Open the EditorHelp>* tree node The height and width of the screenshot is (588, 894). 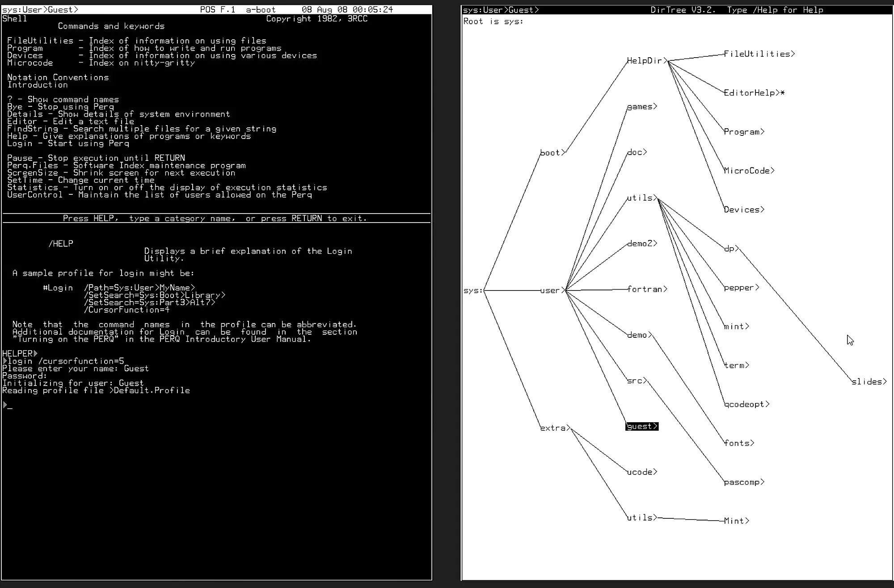[x=754, y=92]
